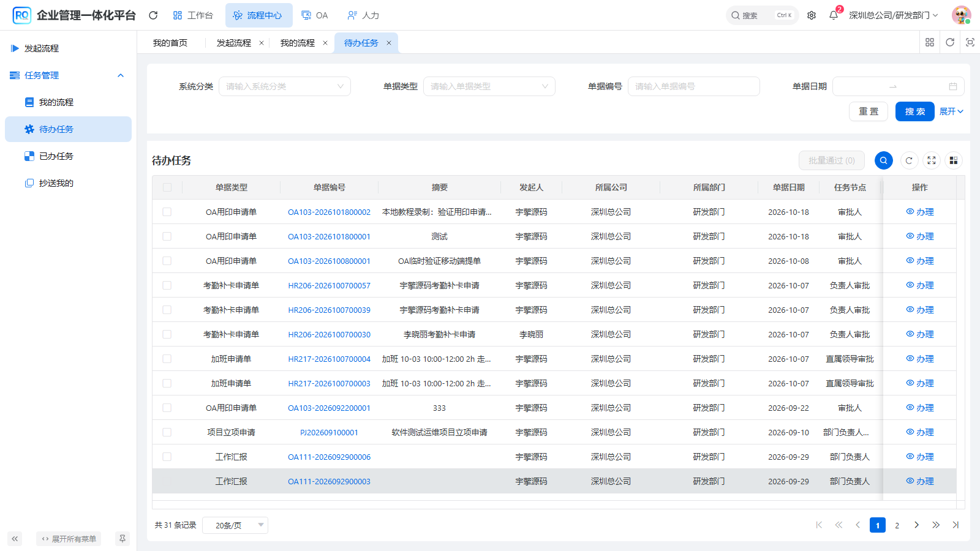Switch to 工作台 top menu
The image size is (980, 551).
pyautogui.click(x=193, y=15)
